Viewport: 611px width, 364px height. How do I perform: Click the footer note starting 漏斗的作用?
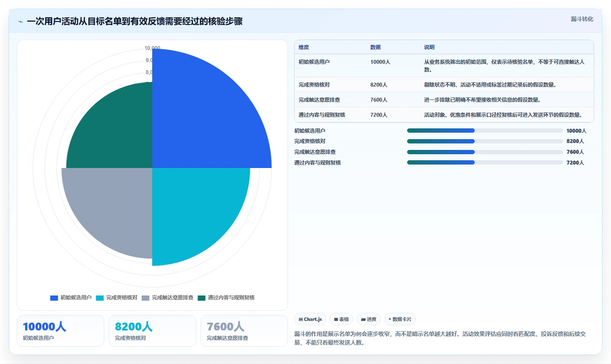pos(440,338)
